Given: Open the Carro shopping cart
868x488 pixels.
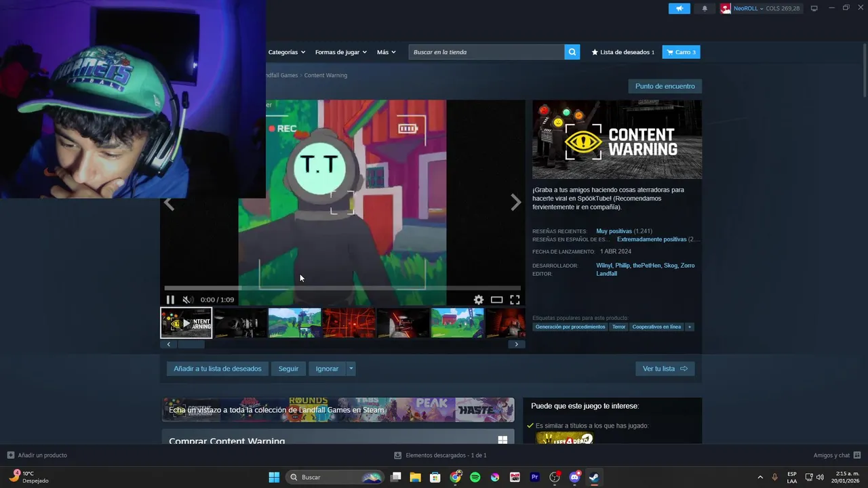Looking at the screenshot, I should point(681,52).
